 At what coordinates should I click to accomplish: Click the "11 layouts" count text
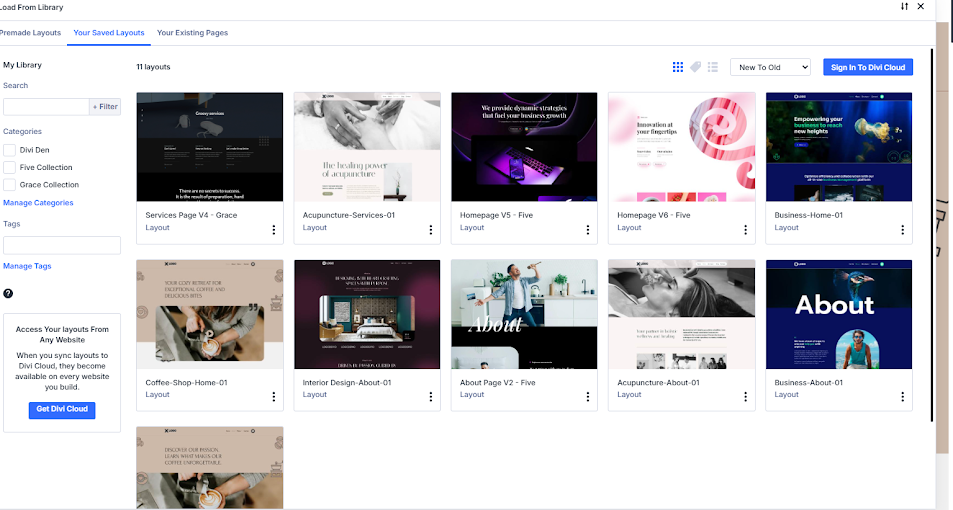[153, 67]
